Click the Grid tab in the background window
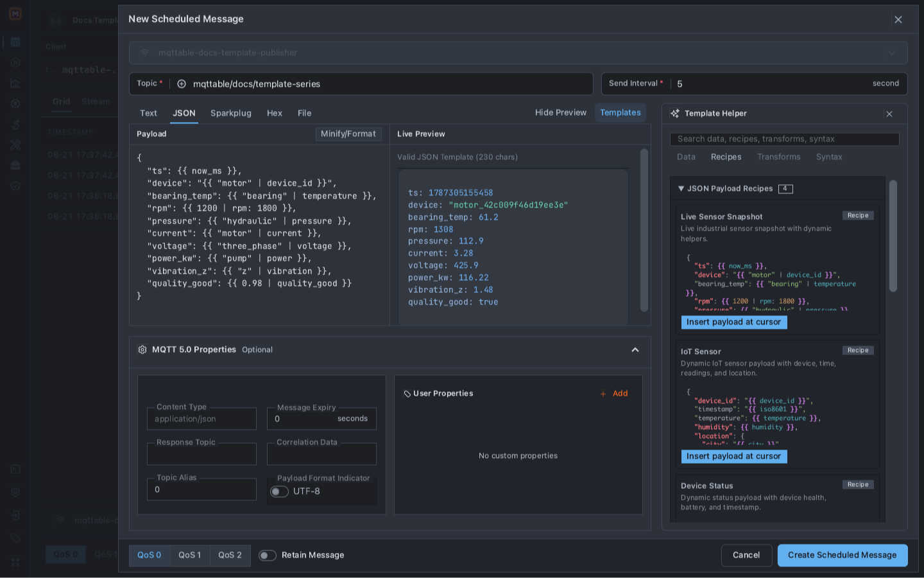Screen dimensions: 924x578 pyautogui.click(x=62, y=101)
